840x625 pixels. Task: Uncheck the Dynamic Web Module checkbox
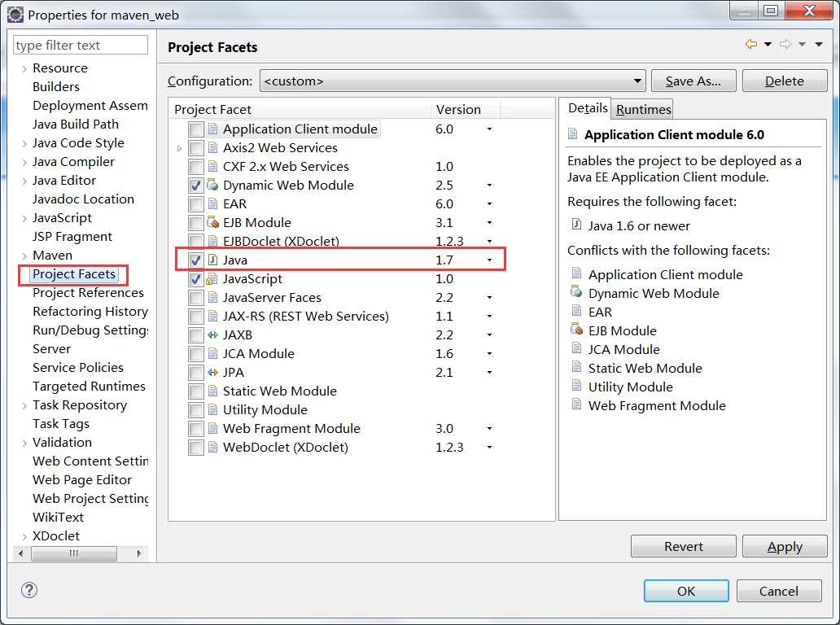pyautogui.click(x=196, y=186)
